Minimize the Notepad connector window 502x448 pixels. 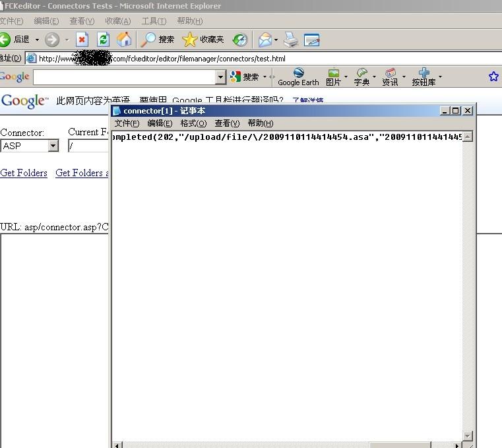(445, 111)
